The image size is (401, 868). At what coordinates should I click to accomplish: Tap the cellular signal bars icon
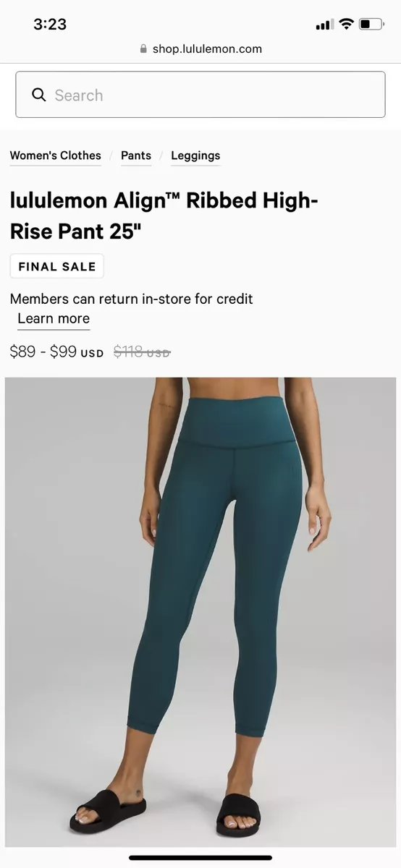[324, 25]
